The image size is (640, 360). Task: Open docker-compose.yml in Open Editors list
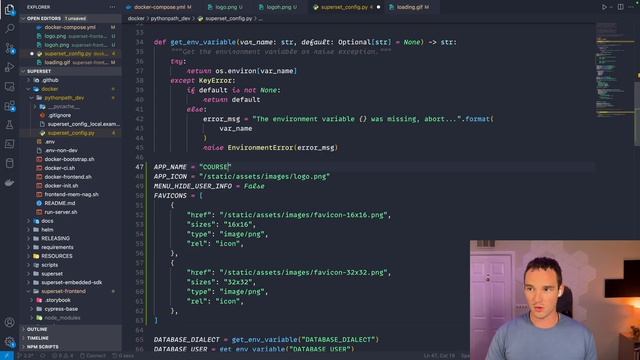click(70, 27)
